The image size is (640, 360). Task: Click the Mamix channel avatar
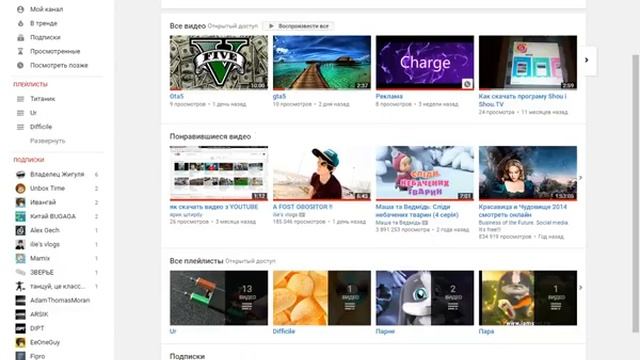point(20,258)
